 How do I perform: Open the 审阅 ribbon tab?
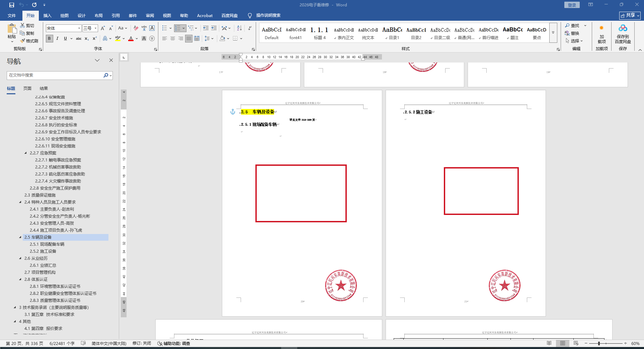150,15
